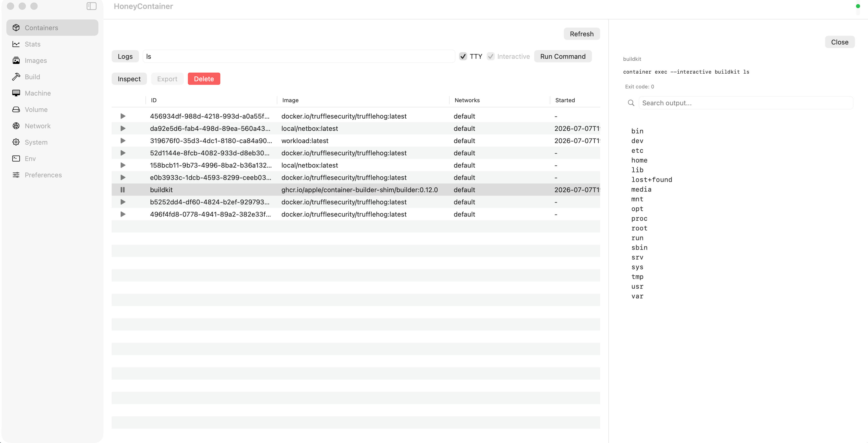
Task: Open the Env terminal icon
Action: tap(16, 158)
